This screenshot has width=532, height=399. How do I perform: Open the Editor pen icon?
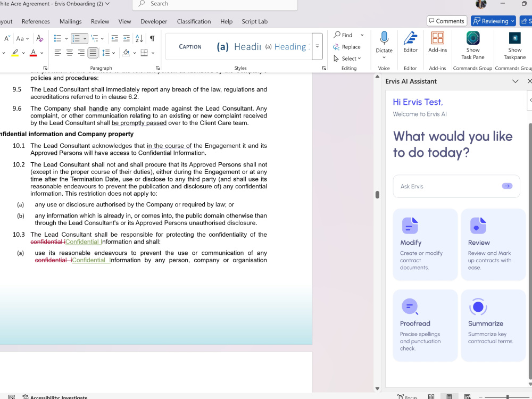point(410,38)
